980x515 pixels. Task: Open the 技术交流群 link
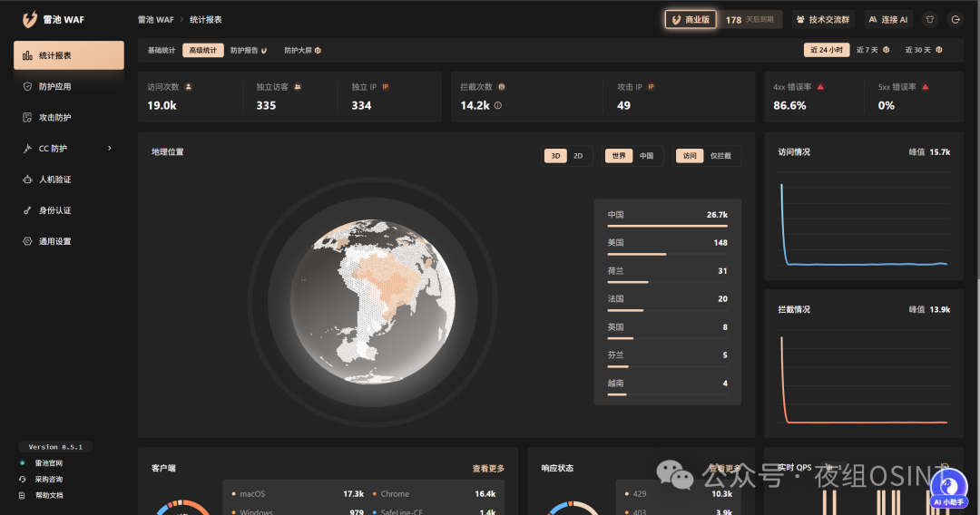tap(823, 19)
